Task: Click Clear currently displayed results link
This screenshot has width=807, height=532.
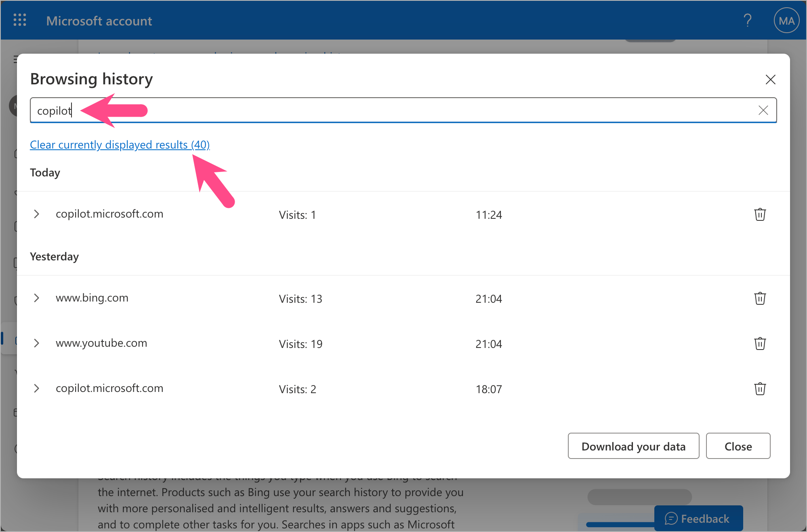Action: click(x=120, y=145)
